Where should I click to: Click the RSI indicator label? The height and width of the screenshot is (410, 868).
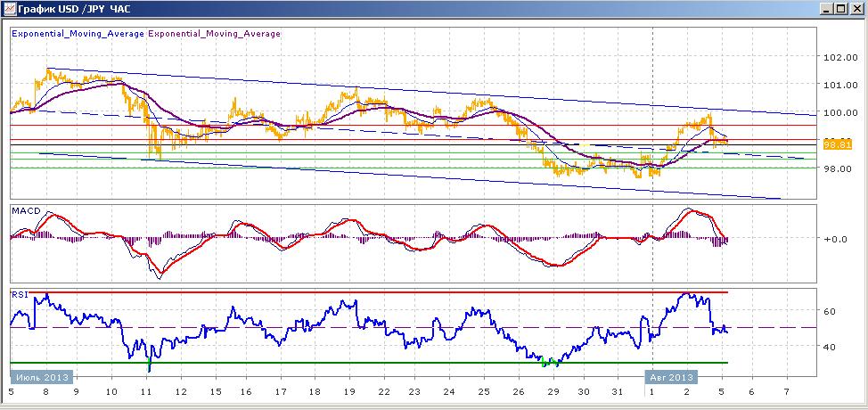pyautogui.click(x=19, y=294)
